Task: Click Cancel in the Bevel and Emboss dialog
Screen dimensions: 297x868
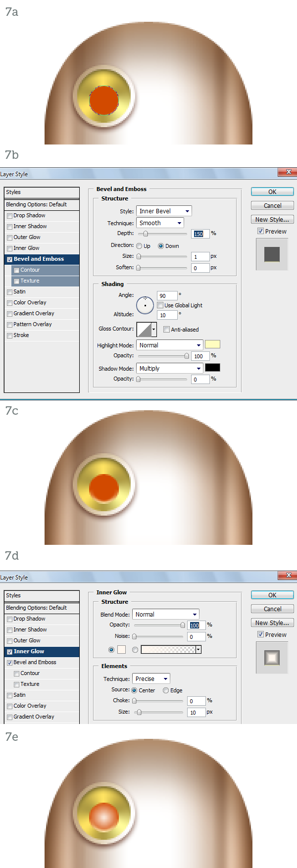Action: [272, 205]
